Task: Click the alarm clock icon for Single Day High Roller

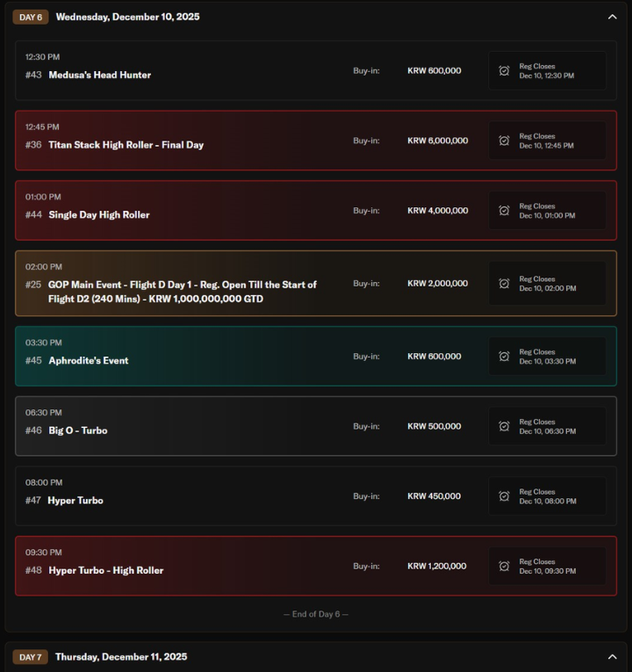Action: [x=504, y=211]
